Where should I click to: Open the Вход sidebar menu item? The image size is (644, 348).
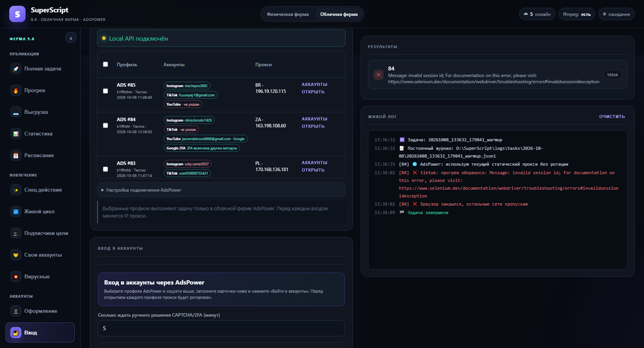coord(40,333)
